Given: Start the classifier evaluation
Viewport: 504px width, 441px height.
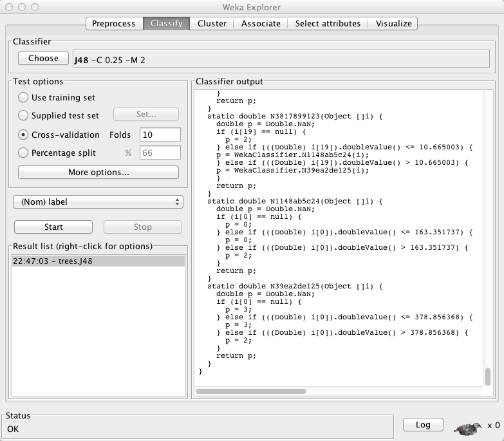Looking at the screenshot, I should pos(53,227).
